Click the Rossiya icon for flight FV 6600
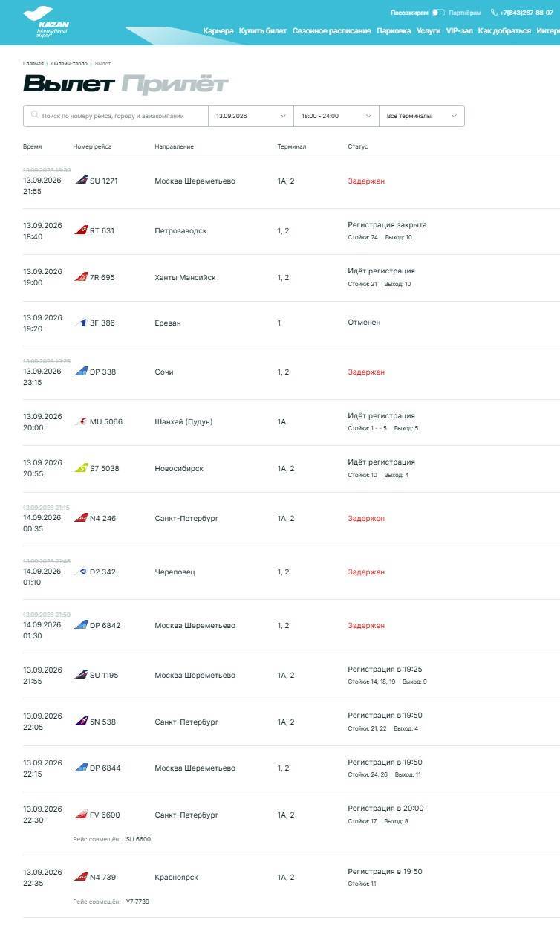 click(x=81, y=815)
